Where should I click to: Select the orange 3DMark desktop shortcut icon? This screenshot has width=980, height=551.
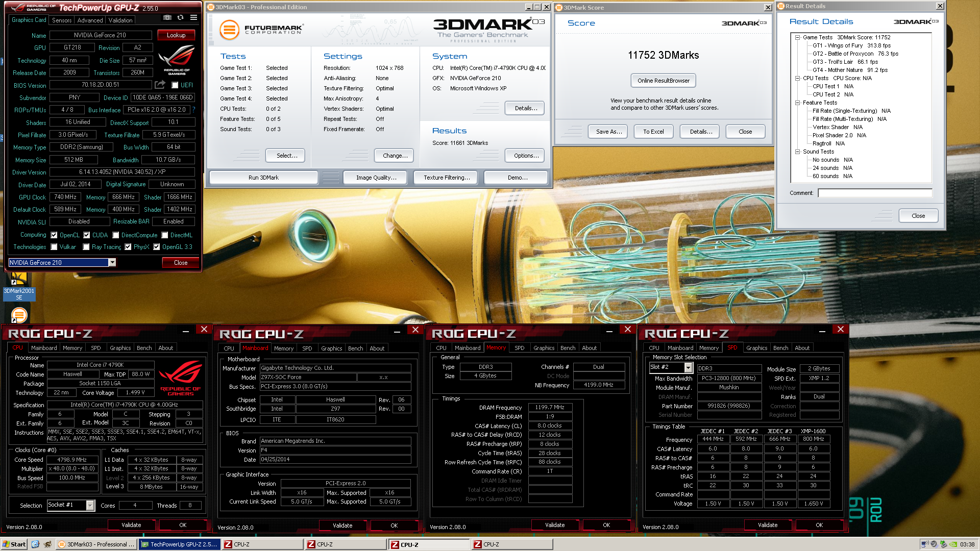(x=19, y=315)
